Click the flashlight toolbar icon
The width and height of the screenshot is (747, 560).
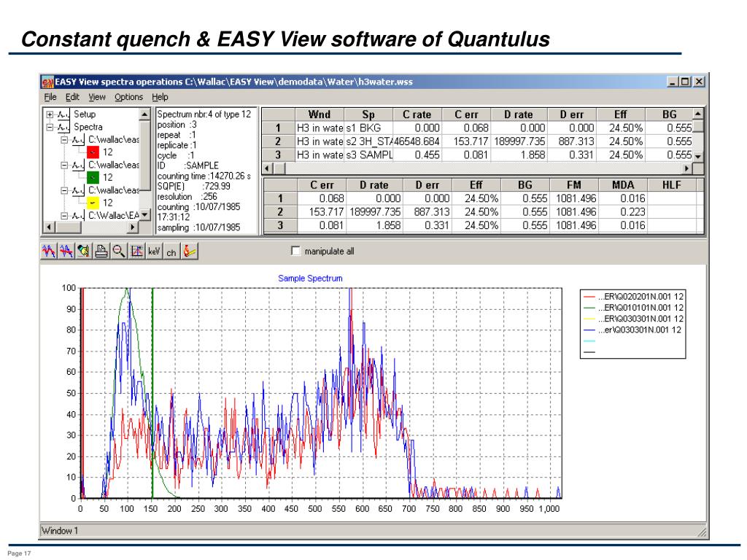[83, 251]
